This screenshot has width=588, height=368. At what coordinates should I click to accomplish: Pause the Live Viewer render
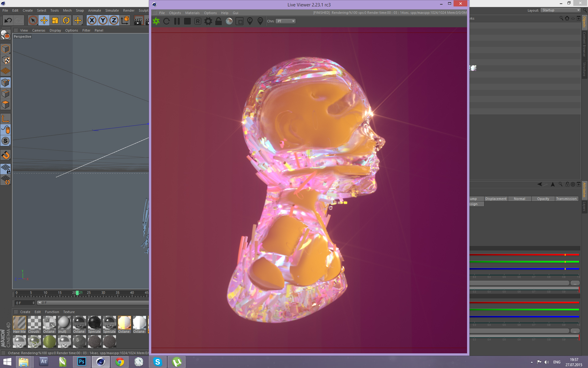click(x=177, y=21)
